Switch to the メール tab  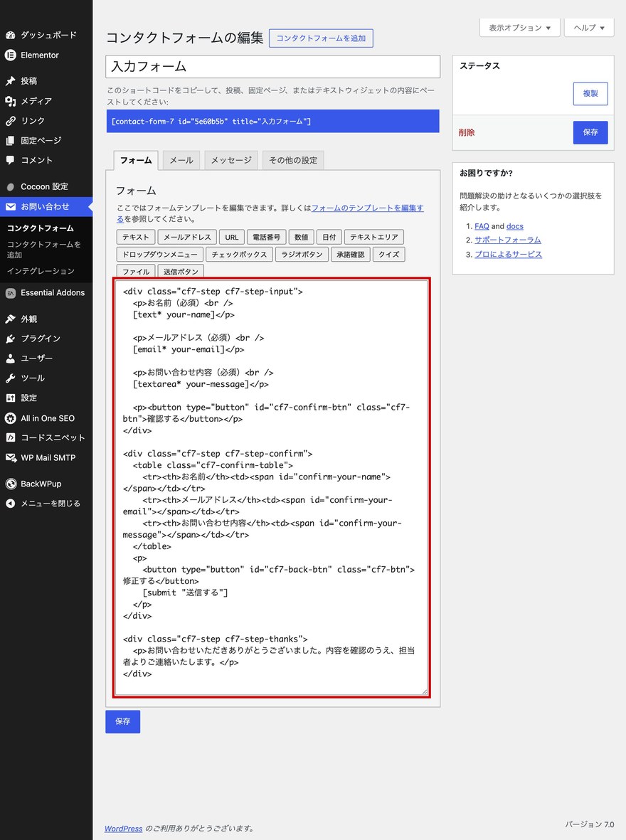coord(181,160)
